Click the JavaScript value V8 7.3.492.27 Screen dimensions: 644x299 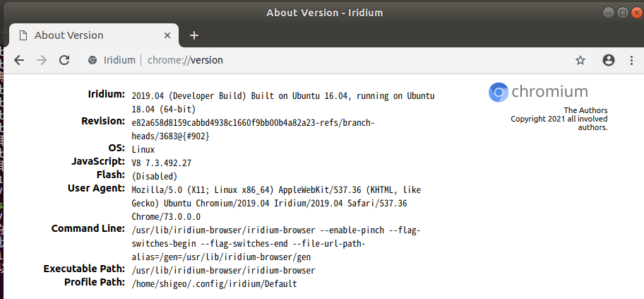[162, 163]
